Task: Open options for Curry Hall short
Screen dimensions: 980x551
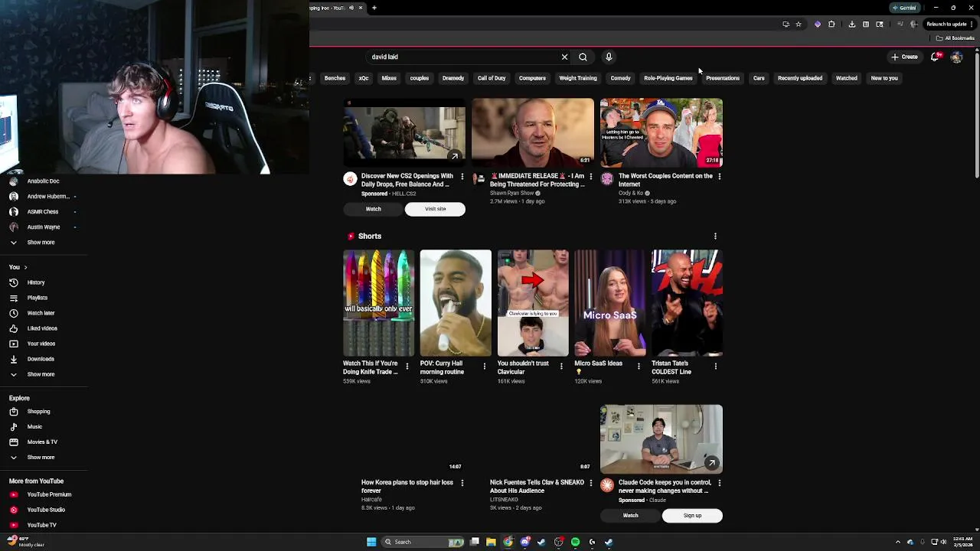Action: [x=484, y=367]
